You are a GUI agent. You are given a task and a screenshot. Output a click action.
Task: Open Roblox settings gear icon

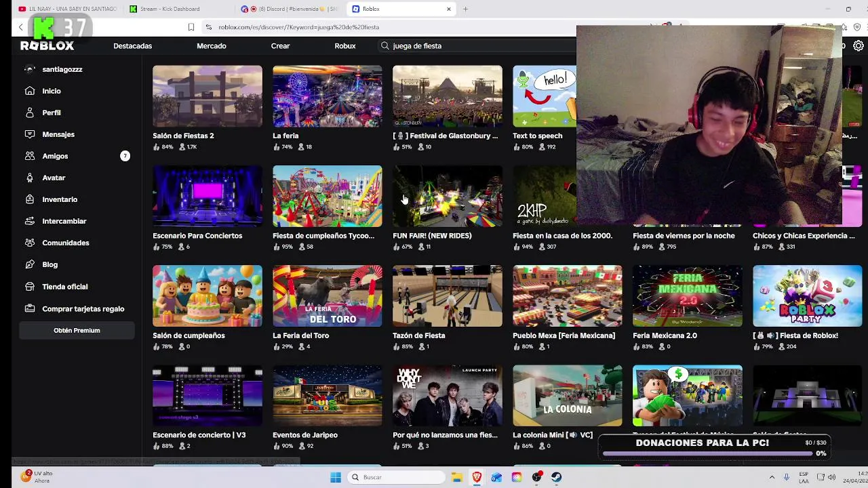859,46
